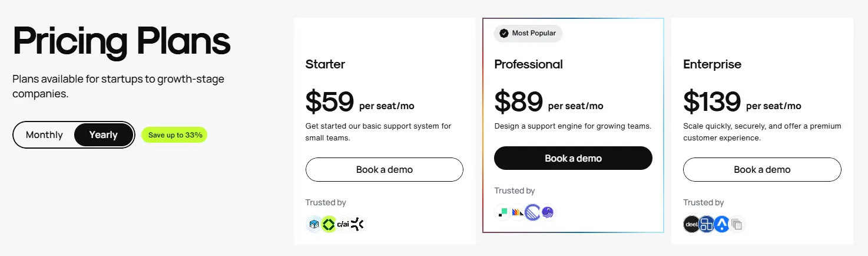
Task: Click the blue cube logo under Starter
Action: click(314, 224)
